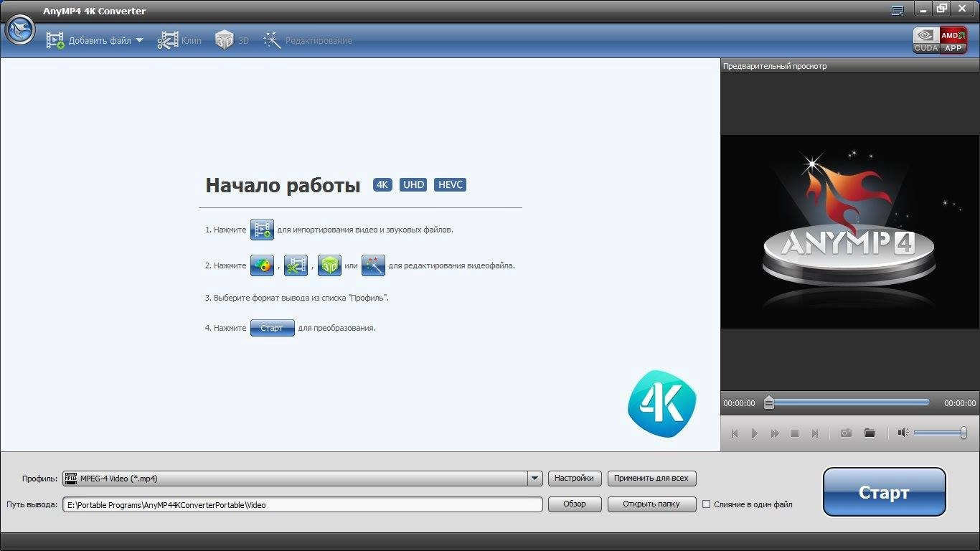Click the large 4K logo in the main area
Image resolution: width=980 pixels, height=551 pixels.
click(661, 404)
